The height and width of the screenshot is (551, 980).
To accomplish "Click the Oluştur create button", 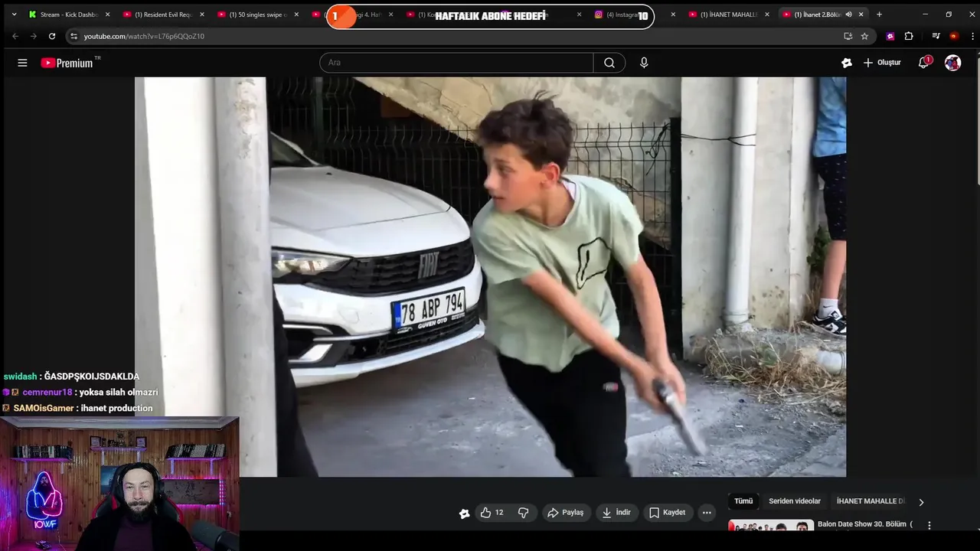I will click(882, 63).
